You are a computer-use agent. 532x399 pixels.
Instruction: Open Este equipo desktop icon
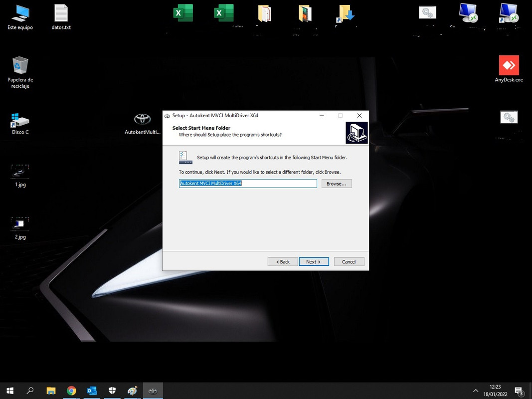click(x=20, y=17)
